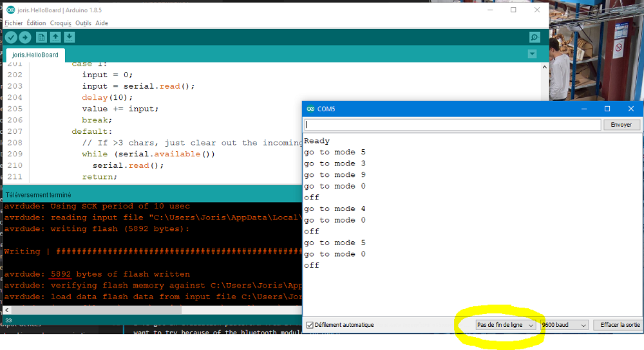644x350 pixels.
Task: Click Effacer la sortie button
Action: pyautogui.click(x=620, y=325)
